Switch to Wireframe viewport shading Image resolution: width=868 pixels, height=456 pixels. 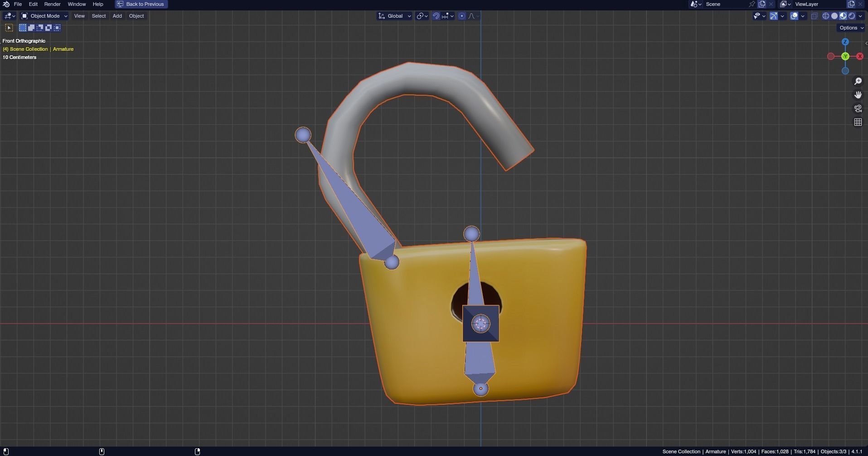(x=826, y=16)
